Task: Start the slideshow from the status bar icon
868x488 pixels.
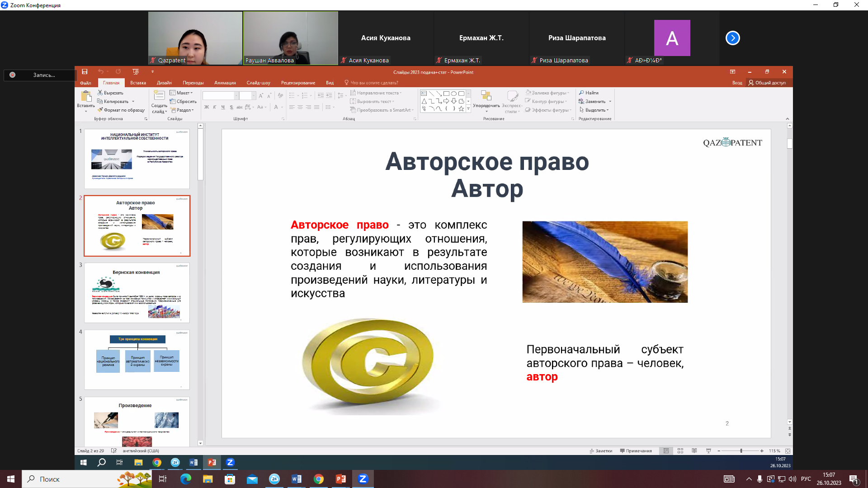Action: click(708, 451)
